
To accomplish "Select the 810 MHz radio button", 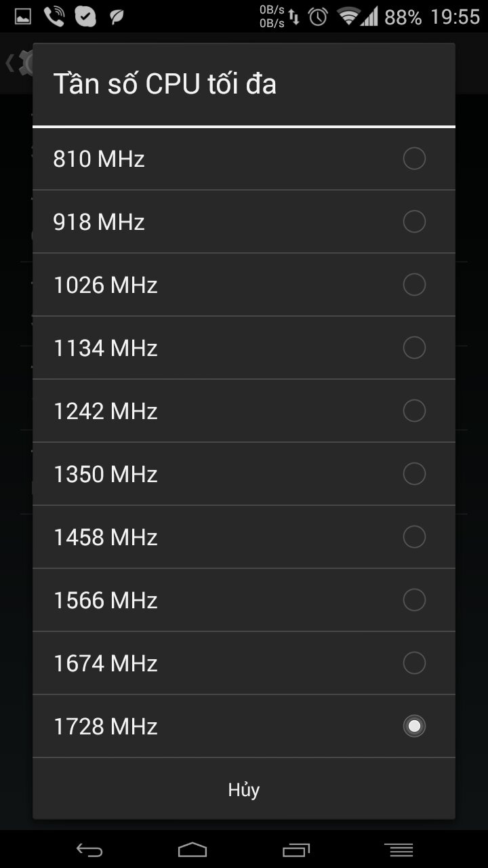I will 414,159.
